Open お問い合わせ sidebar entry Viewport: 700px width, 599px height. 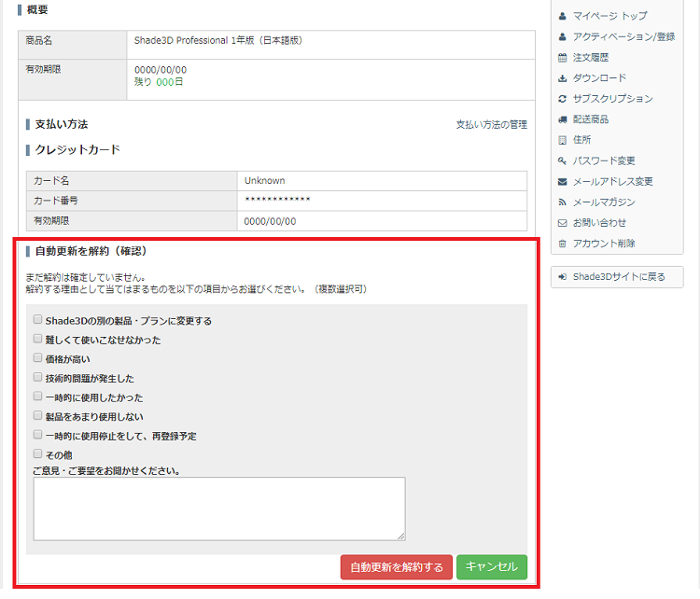599,223
